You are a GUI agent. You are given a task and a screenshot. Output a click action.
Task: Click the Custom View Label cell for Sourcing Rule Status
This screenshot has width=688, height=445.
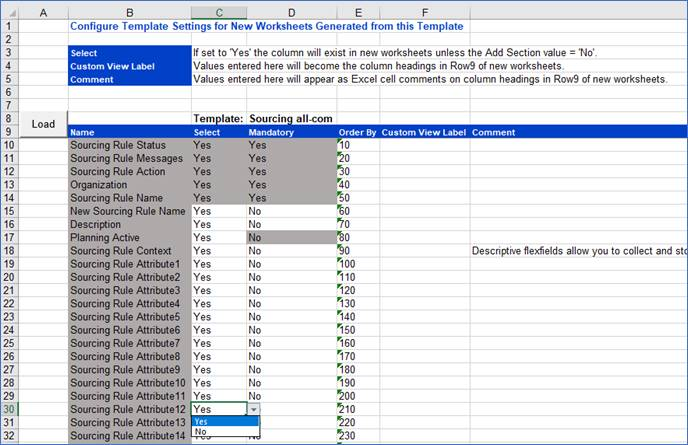425,145
